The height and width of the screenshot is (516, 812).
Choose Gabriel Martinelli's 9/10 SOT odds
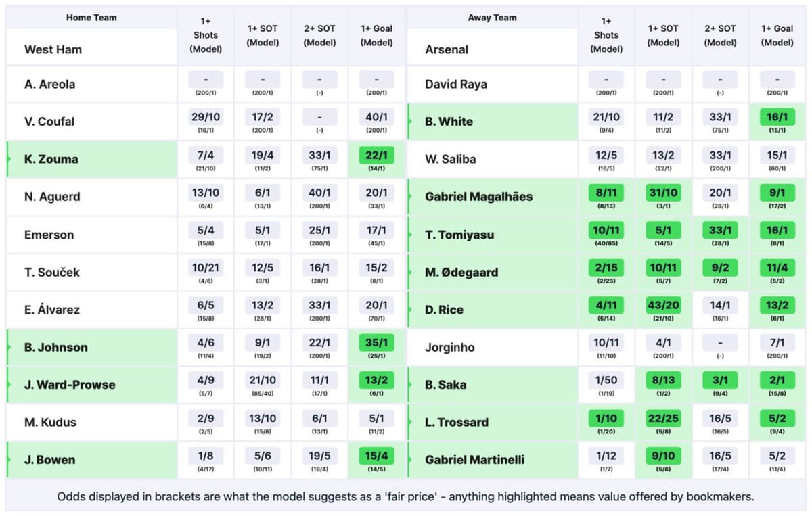coord(663,456)
